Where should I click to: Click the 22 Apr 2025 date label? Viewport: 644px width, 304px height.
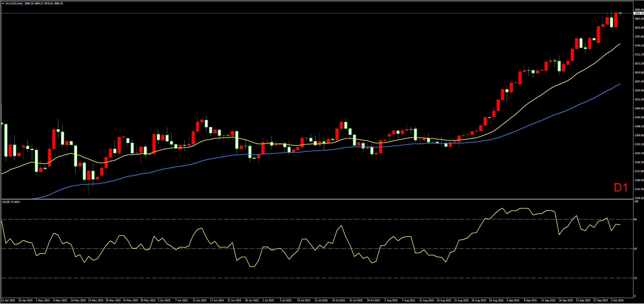click(x=8, y=300)
